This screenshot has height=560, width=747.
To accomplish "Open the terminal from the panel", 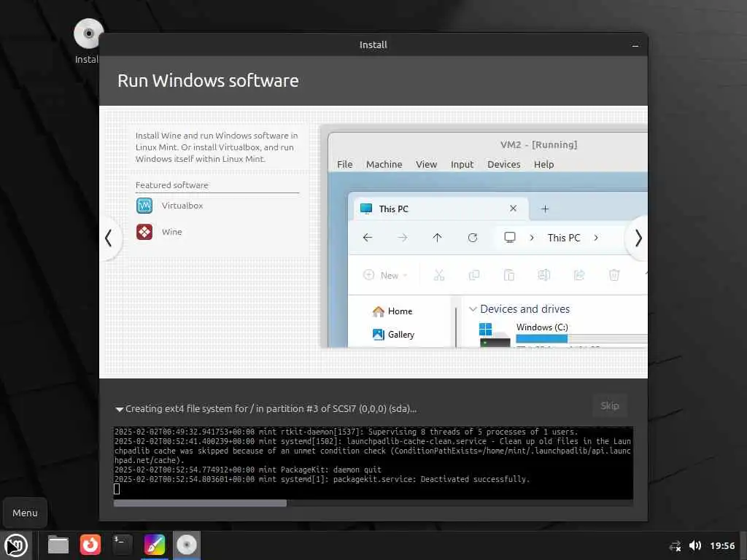I will [122, 545].
